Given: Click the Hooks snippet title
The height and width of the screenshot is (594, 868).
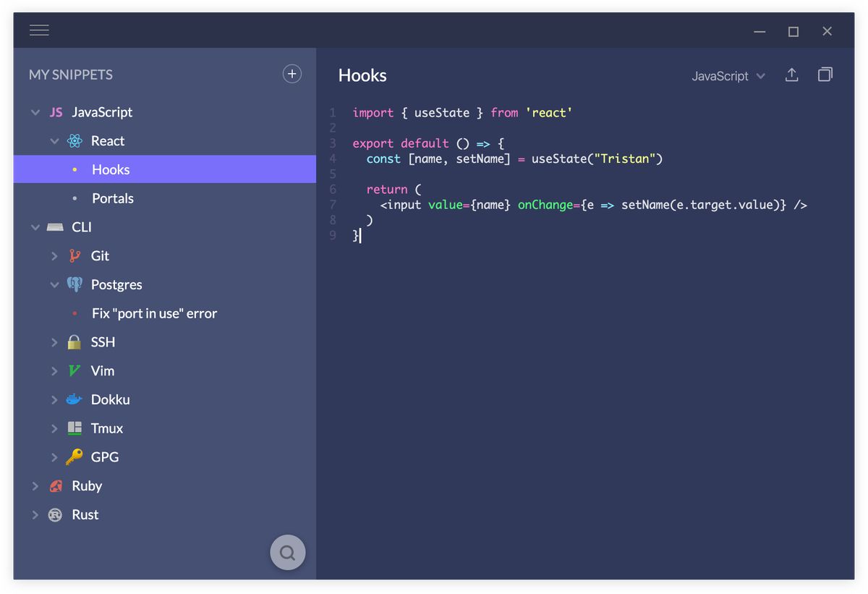Looking at the screenshot, I should (x=362, y=75).
